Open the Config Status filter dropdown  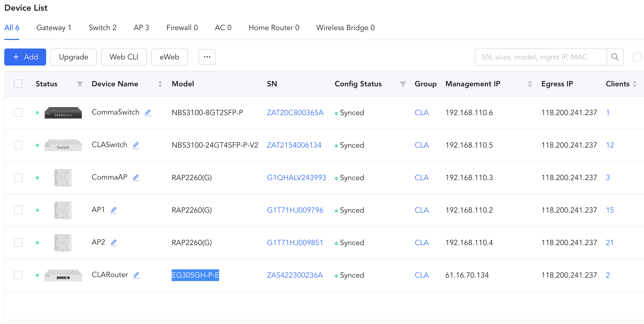click(x=403, y=84)
